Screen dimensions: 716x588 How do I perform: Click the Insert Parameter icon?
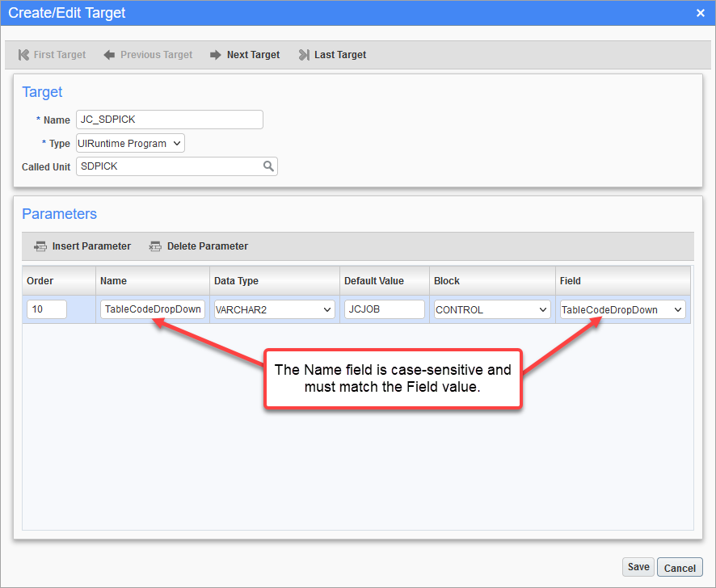click(x=40, y=246)
